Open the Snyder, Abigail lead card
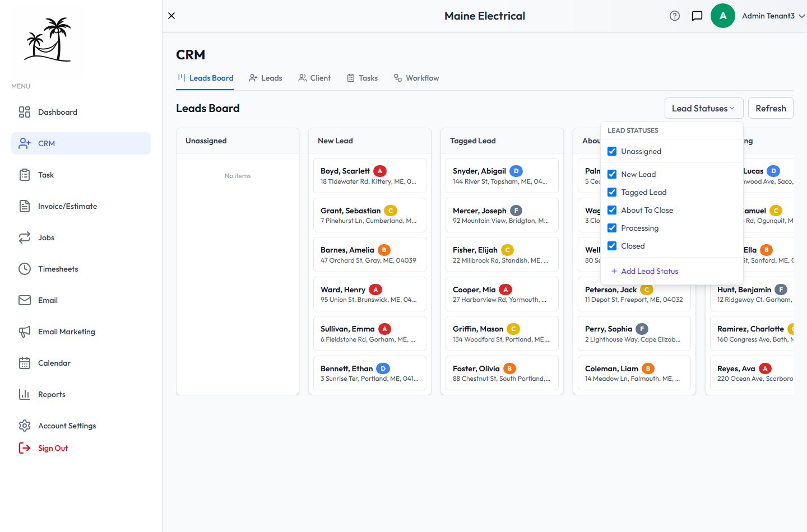The image size is (807, 532). [x=502, y=175]
